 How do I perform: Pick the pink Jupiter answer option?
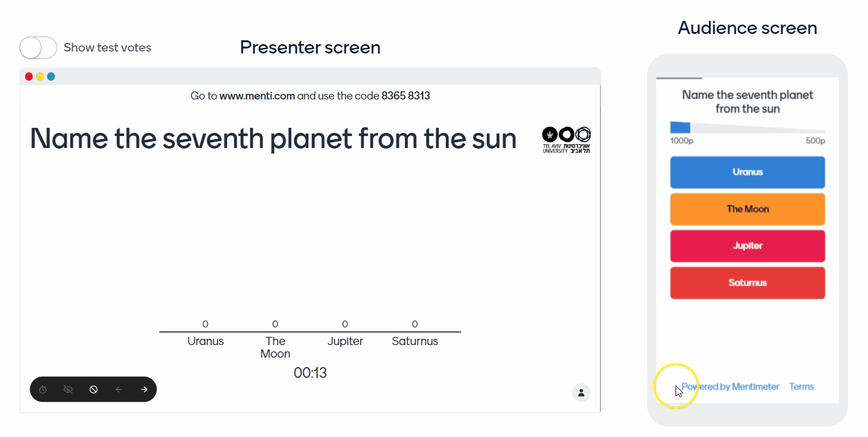pyautogui.click(x=747, y=246)
